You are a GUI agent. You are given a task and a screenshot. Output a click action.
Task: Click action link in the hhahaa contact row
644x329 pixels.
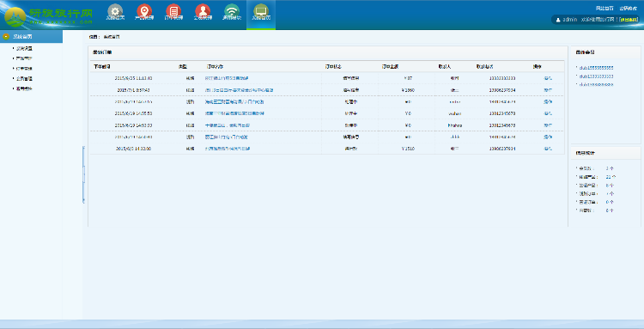[548, 125]
